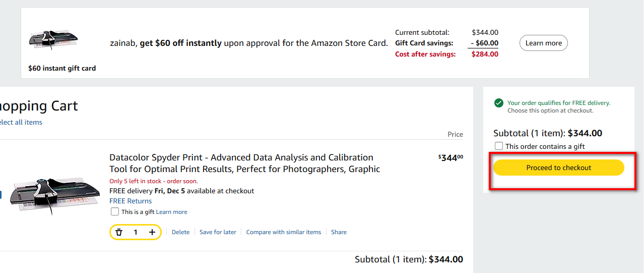This screenshot has height=273, width=644.
Task: Click the quantity number 1
Action: point(136,232)
